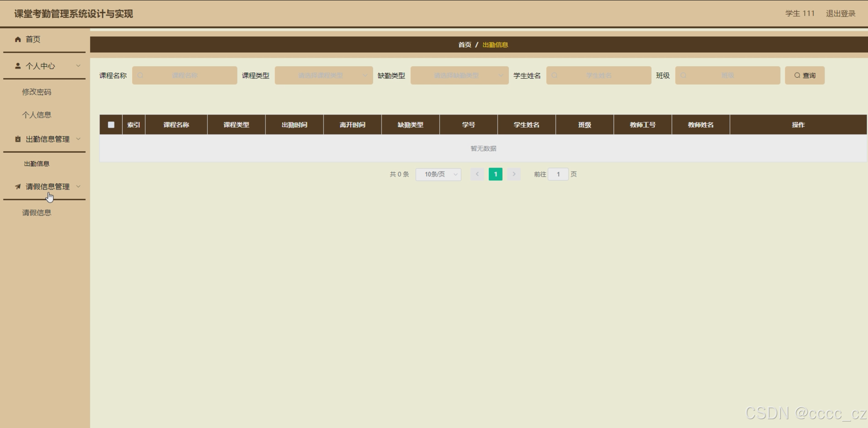Click the home icon beside 首页

coord(18,39)
